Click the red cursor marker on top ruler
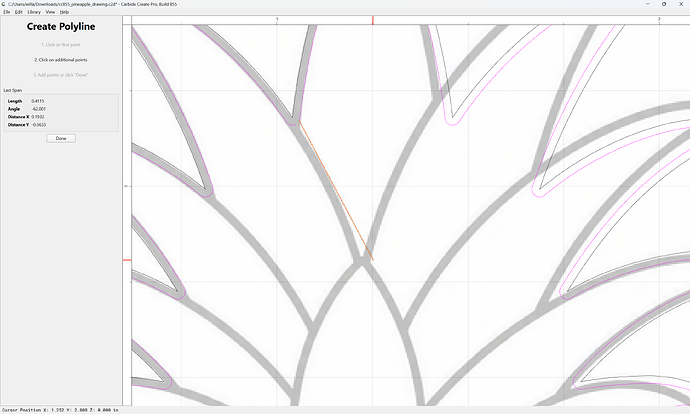The width and height of the screenshot is (690, 414). (373, 20)
